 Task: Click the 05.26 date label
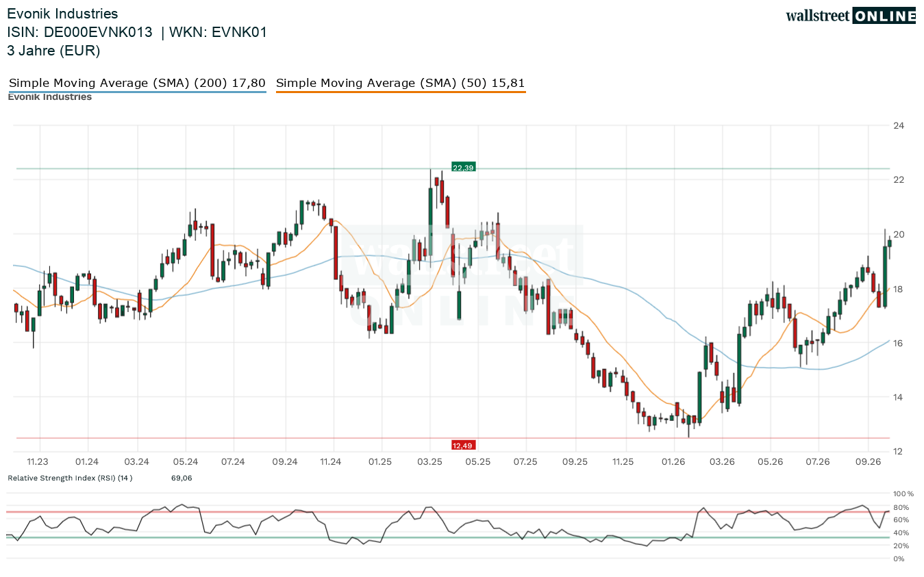pos(771,462)
